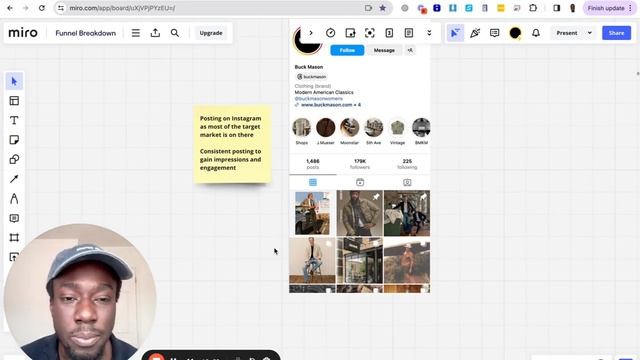Toggle collaborators' cursors icon
The width and height of the screenshot is (640, 360).
coord(455,33)
